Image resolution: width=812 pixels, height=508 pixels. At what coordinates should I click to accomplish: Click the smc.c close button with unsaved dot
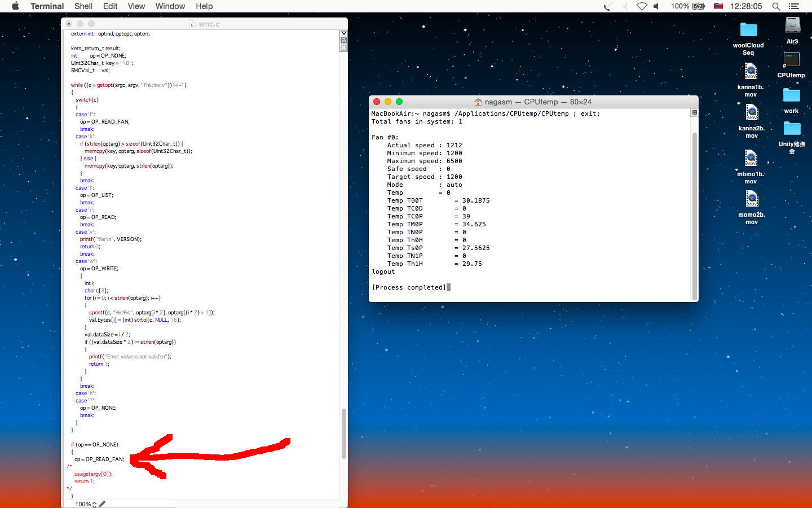click(69, 24)
